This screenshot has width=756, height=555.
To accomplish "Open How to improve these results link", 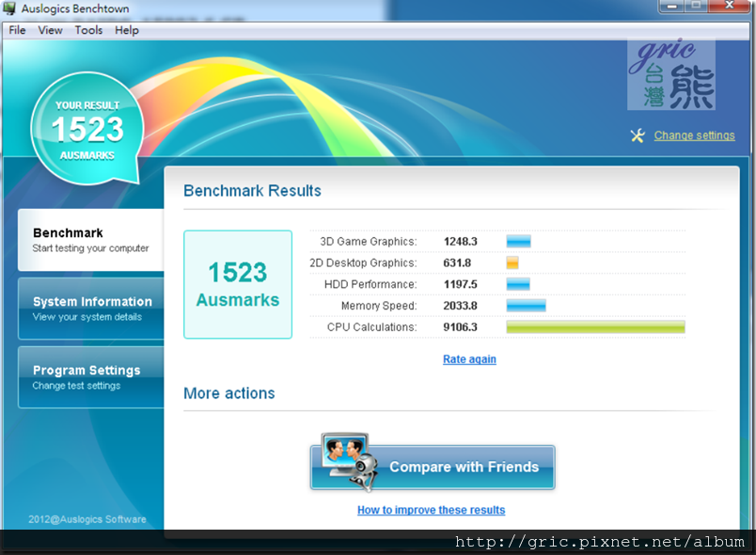I will pyautogui.click(x=431, y=510).
